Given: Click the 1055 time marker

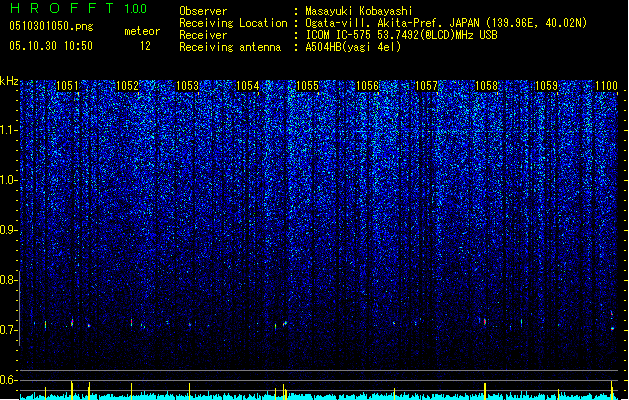Looking at the screenshot, I should 307,86.
